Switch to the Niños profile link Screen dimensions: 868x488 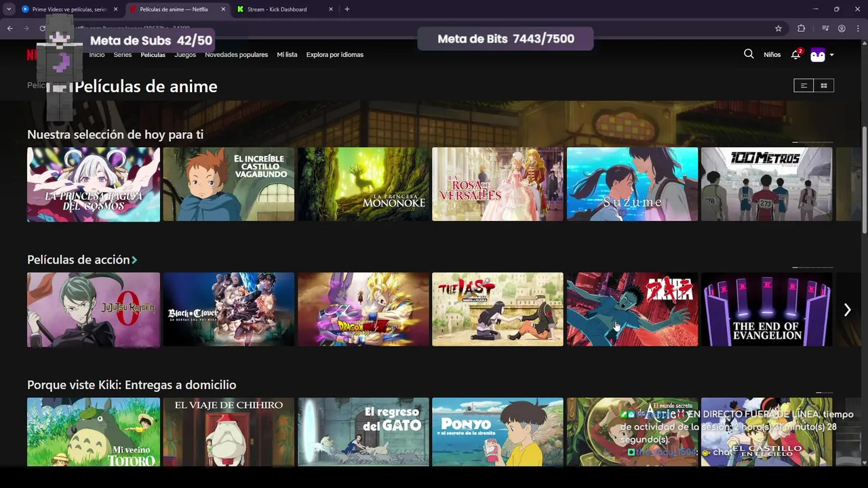pyautogui.click(x=772, y=55)
